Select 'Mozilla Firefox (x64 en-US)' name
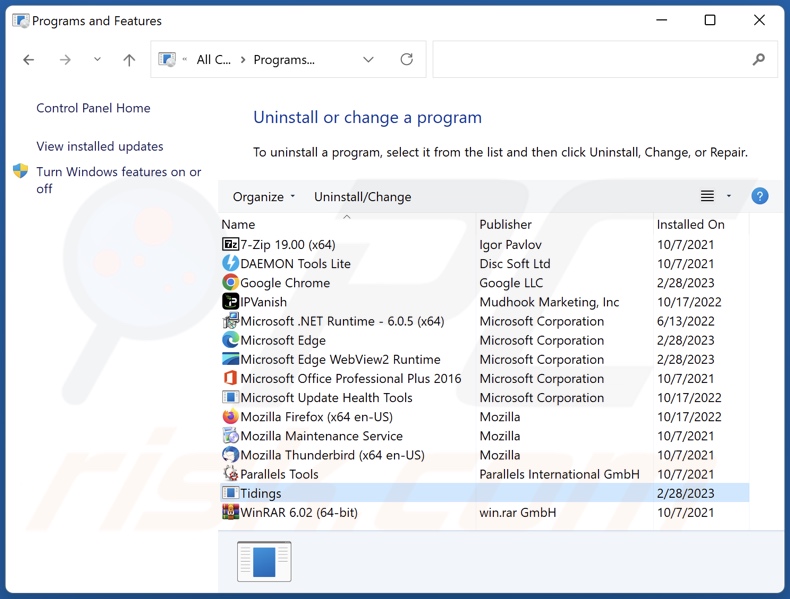790x599 pixels. [316, 417]
